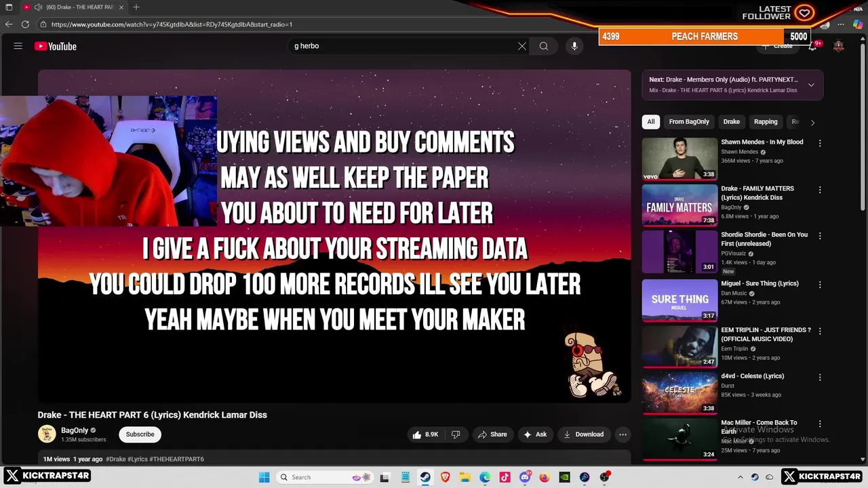Go to the YouTube home logo
Image resolution: width=868 pixels, height=488 pixels.
56,46
